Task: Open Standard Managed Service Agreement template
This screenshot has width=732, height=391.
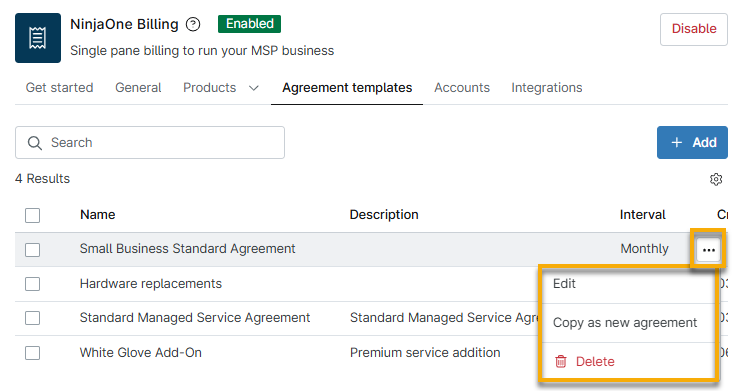Action: pos(195,318)
